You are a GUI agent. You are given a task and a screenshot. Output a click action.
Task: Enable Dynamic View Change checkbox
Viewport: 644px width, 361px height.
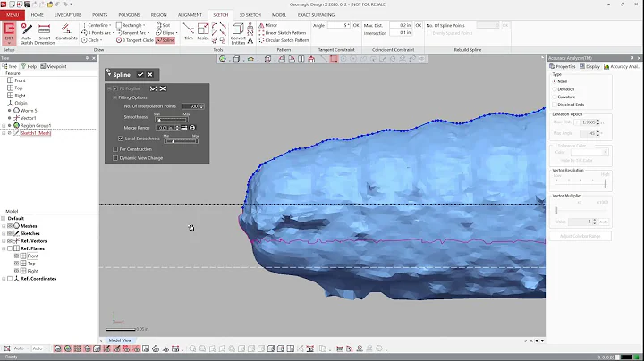[x=115, y=158]
